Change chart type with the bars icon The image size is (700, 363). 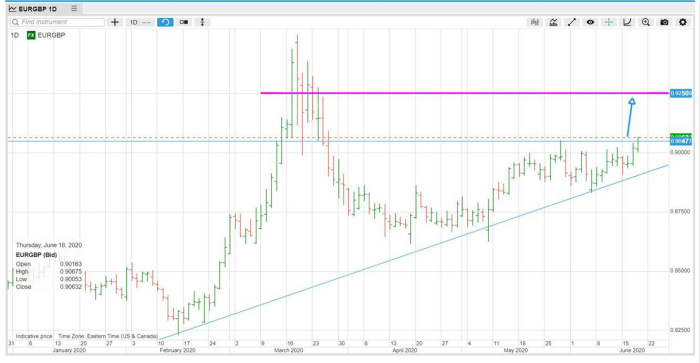534,22
